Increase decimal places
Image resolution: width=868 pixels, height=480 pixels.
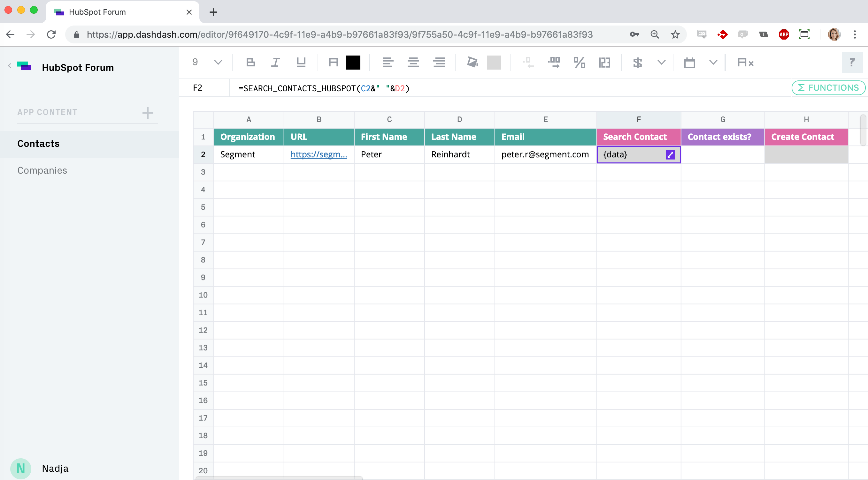pos(554,62)
